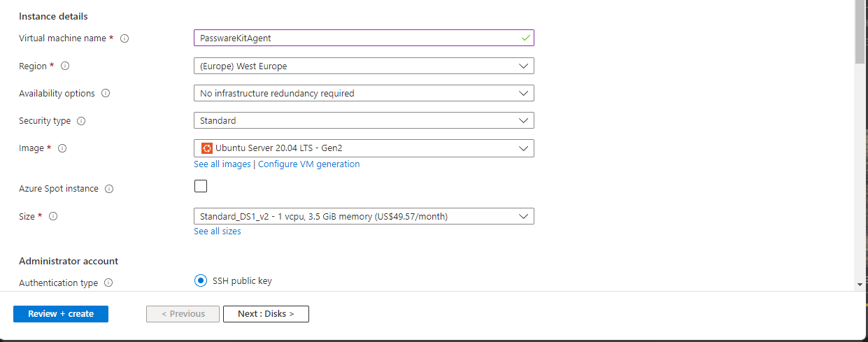
Task: Open the Security type Standard dropdown
Action: 364,120
